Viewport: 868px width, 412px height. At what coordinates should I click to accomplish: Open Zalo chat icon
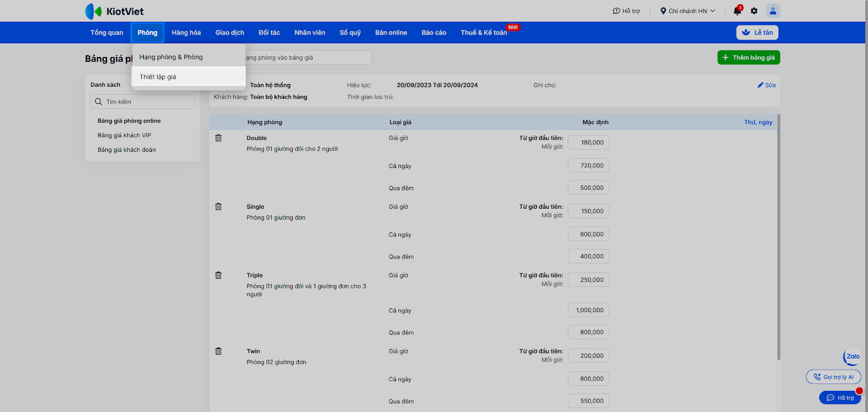pos(852,357)
